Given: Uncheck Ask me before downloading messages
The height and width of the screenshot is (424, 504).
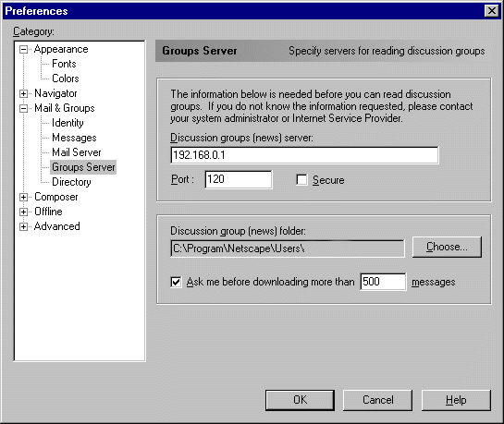Looking at the screenshot, I should pyautogui.click(x=176, y=282).
